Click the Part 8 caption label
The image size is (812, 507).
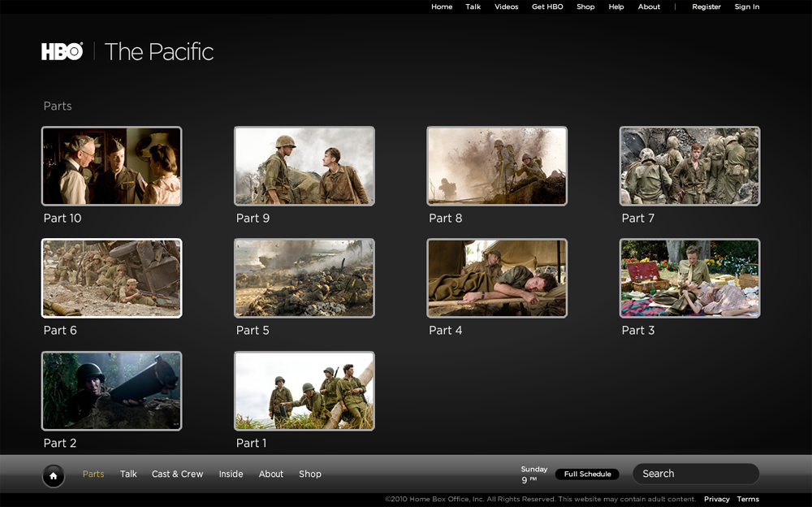(x=445, y=219)
